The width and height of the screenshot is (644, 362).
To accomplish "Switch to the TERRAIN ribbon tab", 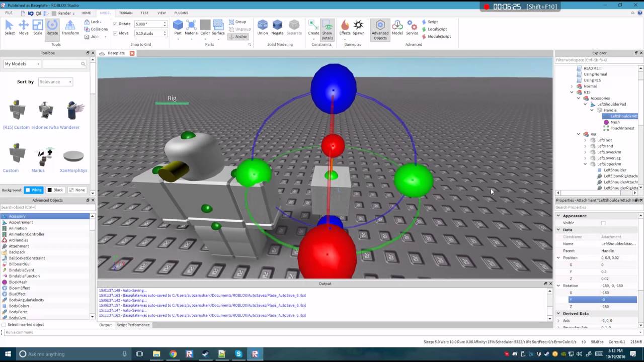I will point(126,13).
